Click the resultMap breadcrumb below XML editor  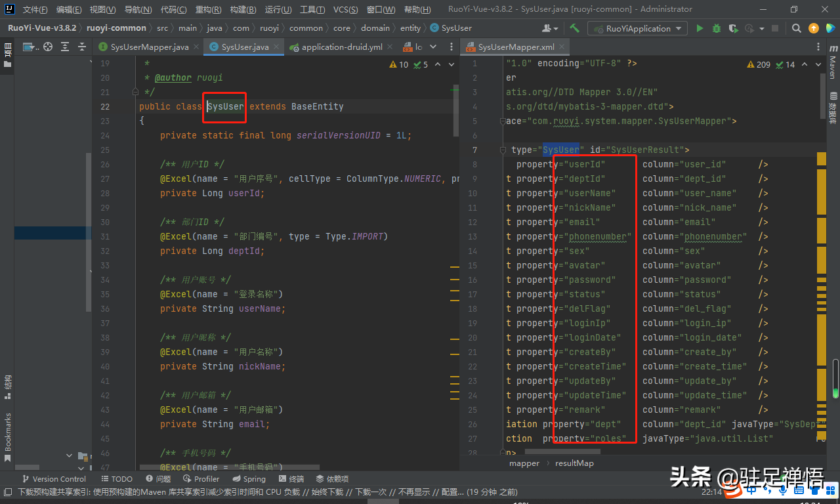574,463
